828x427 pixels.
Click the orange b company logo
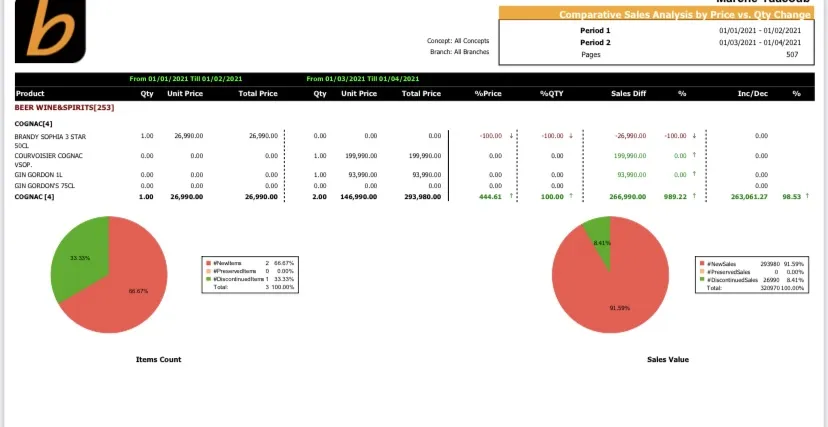tap(50, 31)
